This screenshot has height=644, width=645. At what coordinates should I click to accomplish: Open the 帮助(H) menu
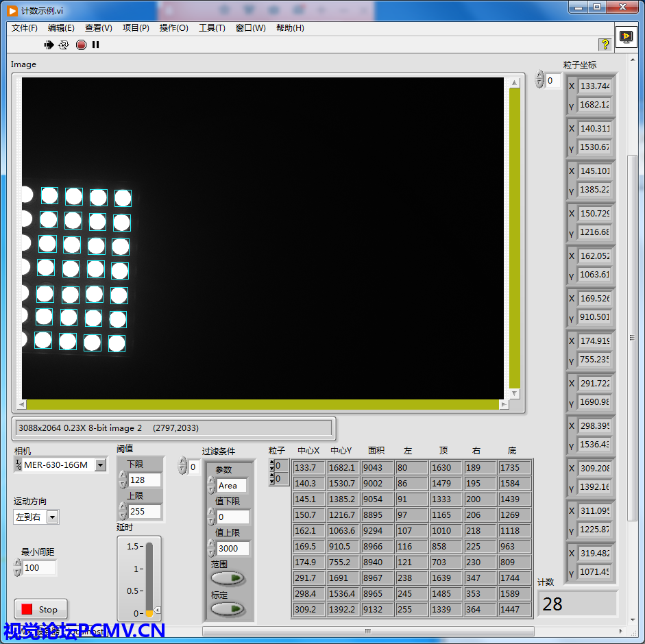coord(290,28)
